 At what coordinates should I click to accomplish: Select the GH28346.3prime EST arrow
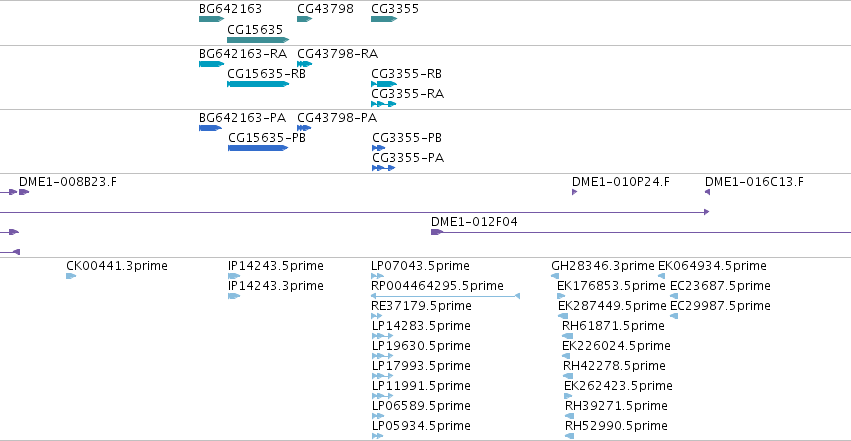(x=555, y=276)
